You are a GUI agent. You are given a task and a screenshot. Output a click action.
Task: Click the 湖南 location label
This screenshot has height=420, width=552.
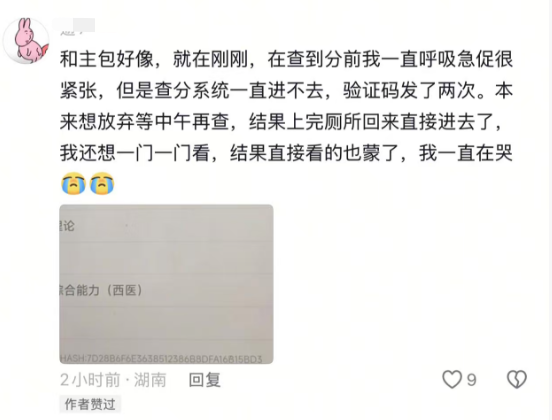[x=150, y=380]
